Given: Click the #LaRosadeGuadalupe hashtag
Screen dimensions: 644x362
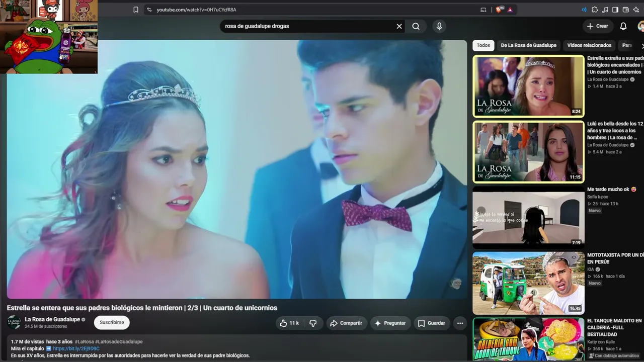Looking at the screenshot, I should pyautogui.click(x=119, y=341).
